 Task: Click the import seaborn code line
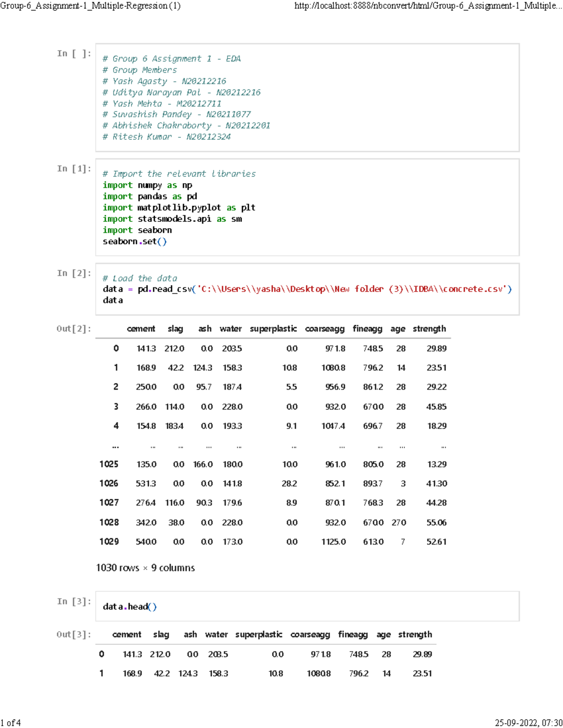click(x=137, y=230)
